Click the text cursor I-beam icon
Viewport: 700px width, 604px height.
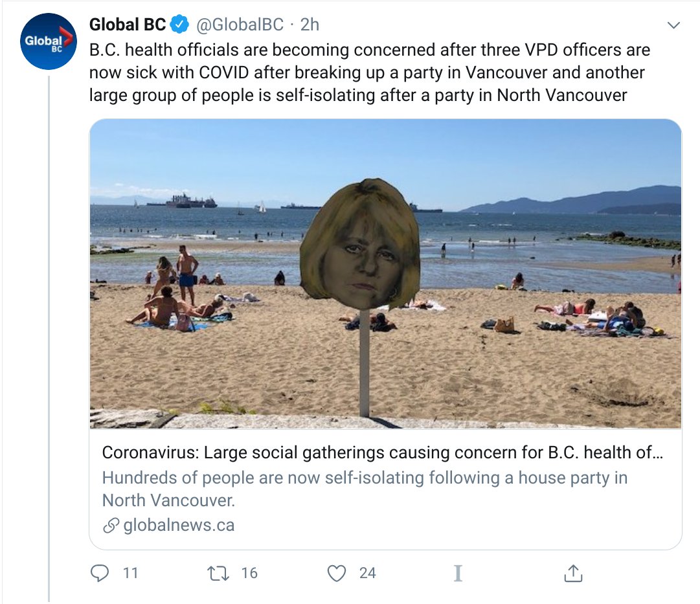(x=458, y=573)
